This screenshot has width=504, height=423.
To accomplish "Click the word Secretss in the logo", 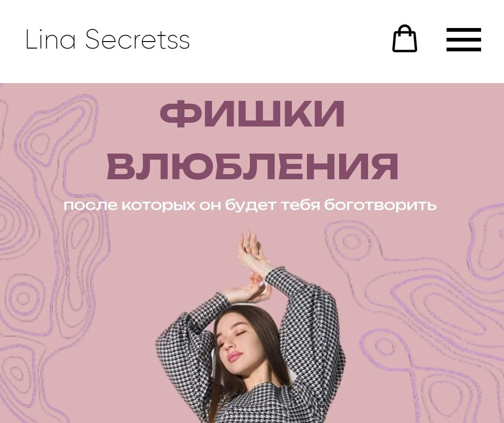I will 138,40.
